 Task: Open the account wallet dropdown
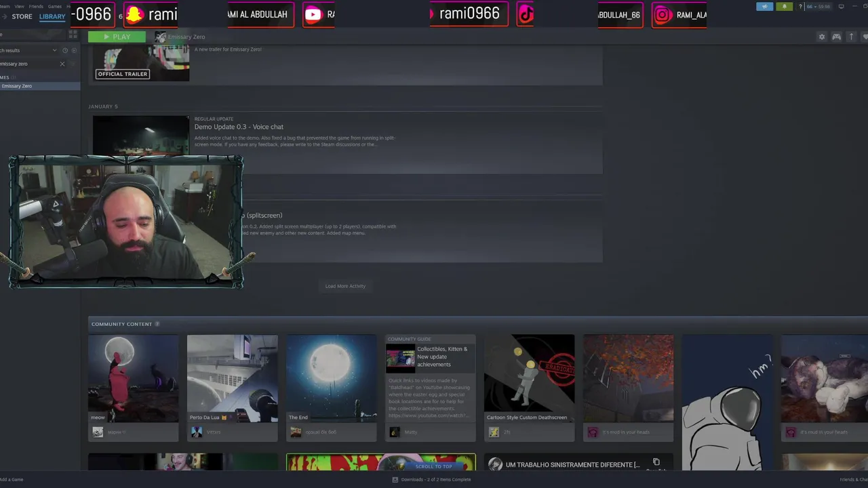coord(818,7)
